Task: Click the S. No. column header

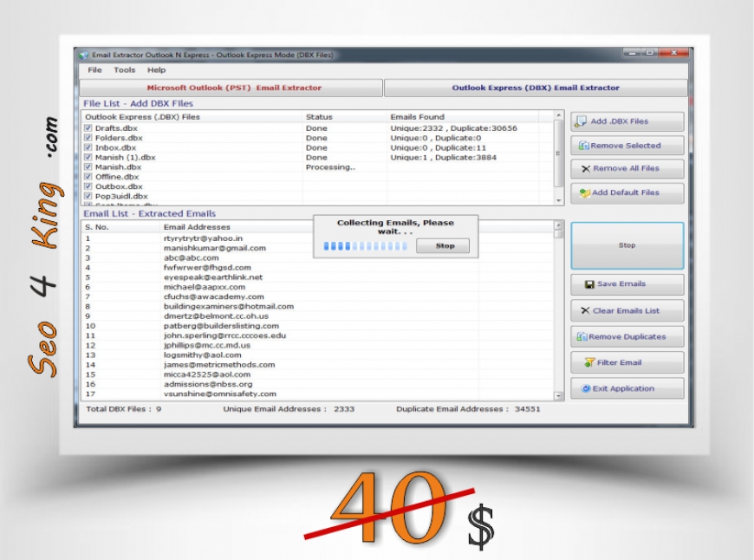Action: 121,227
